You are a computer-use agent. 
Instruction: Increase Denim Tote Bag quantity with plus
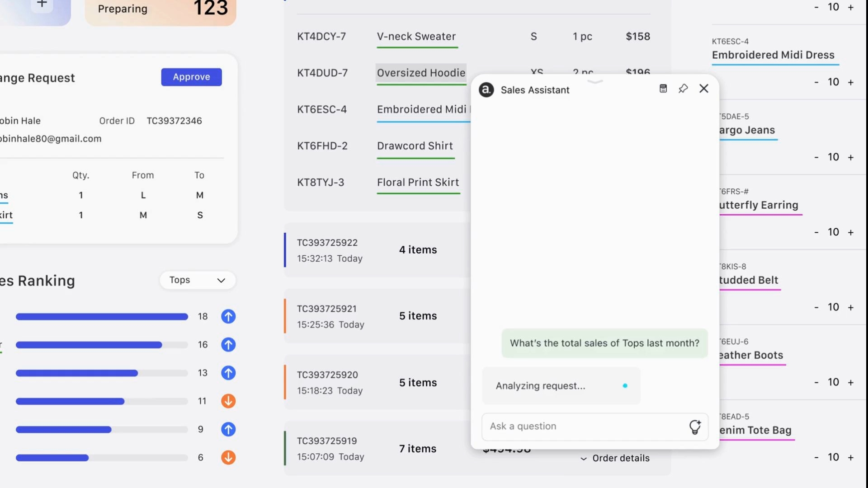click(x=851, y=457)
